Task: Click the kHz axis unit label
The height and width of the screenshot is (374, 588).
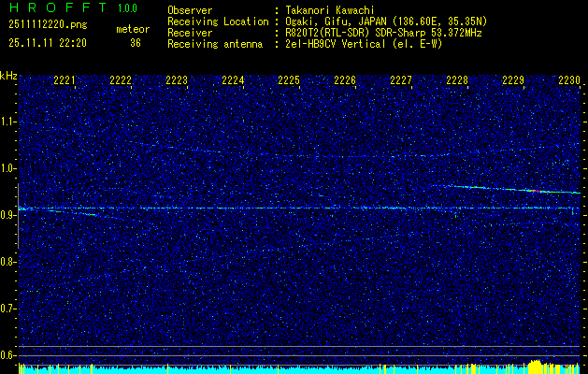Action: coord(8,76)
